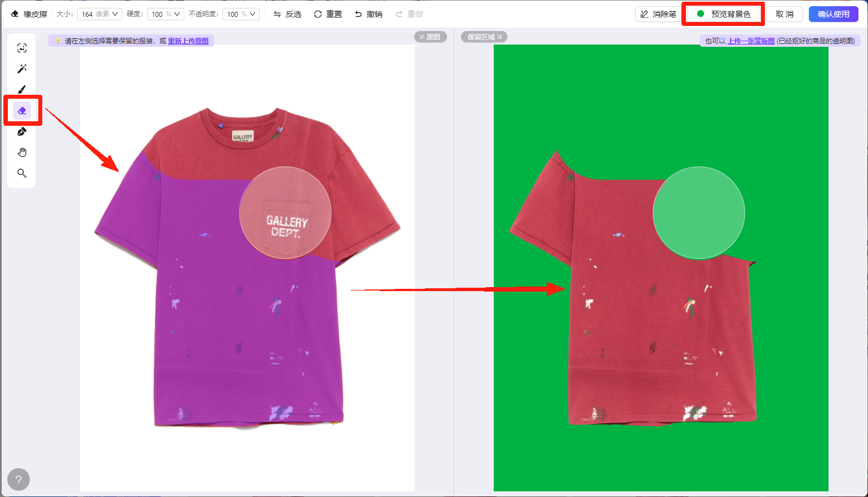The image size is (868, 497).
Task: Click 取消 to cancel
Action: coord(785,14)
